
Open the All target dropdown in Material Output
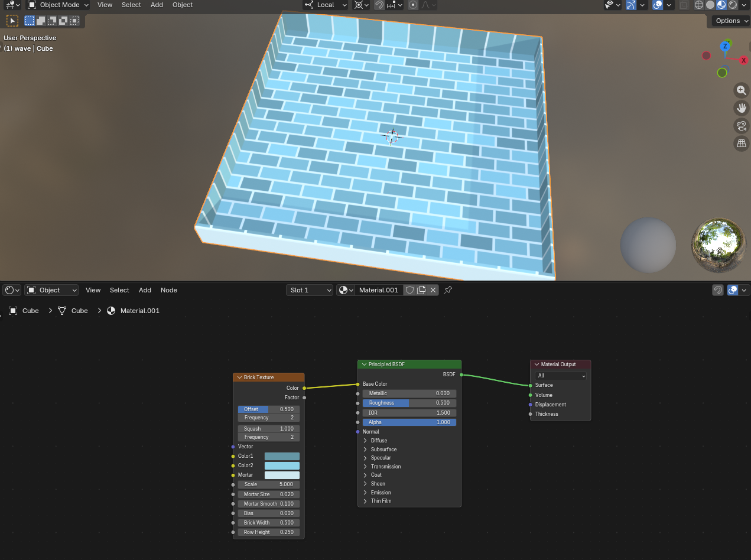561,376
